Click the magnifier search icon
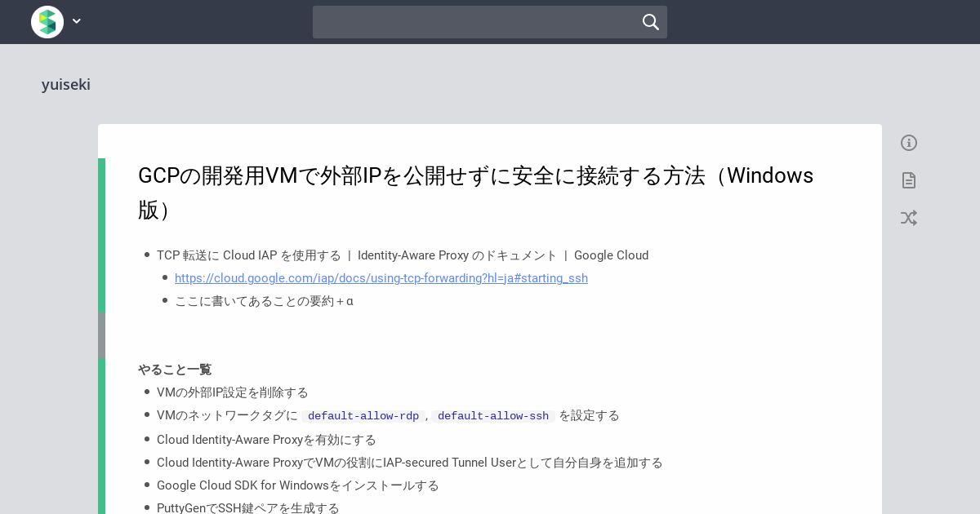 (x=651, y=22)
